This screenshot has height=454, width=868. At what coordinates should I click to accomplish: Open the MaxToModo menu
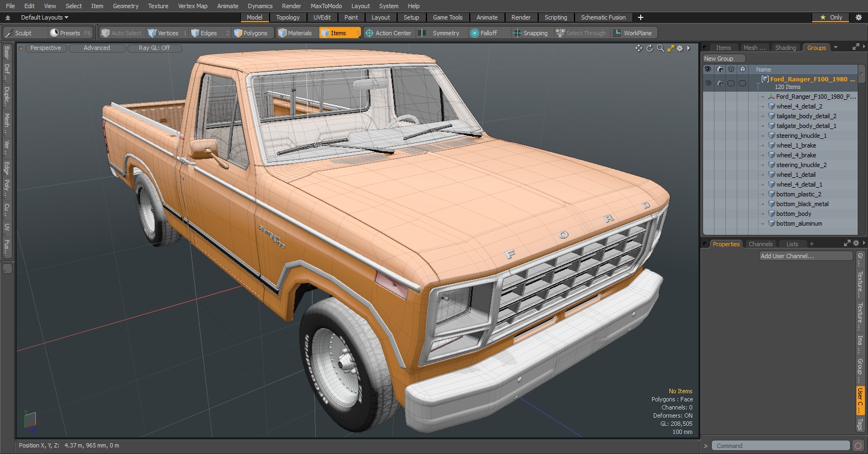tap(326, 6)
